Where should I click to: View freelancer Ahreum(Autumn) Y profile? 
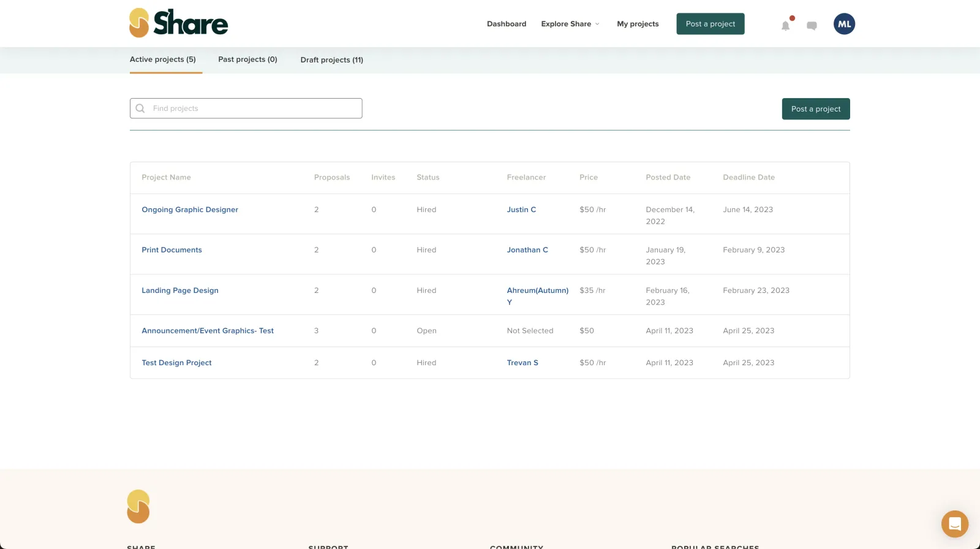tap(538, 296)
